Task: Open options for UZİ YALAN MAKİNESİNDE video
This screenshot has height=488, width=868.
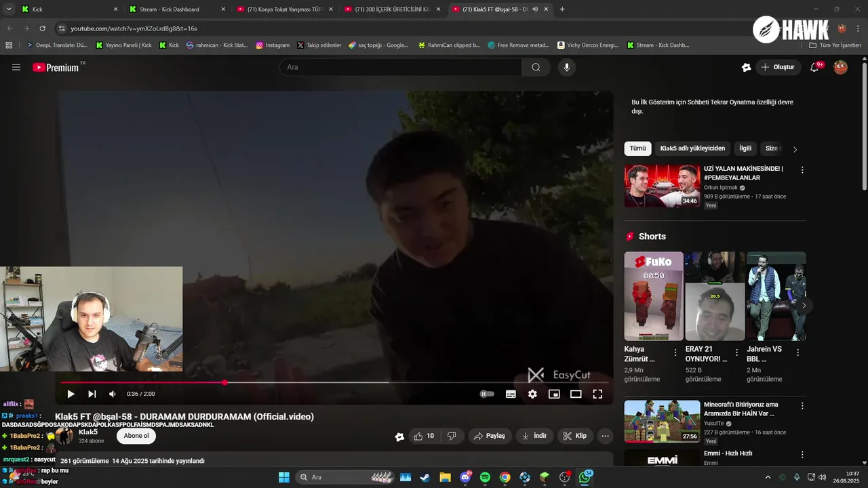Action: 802,170
